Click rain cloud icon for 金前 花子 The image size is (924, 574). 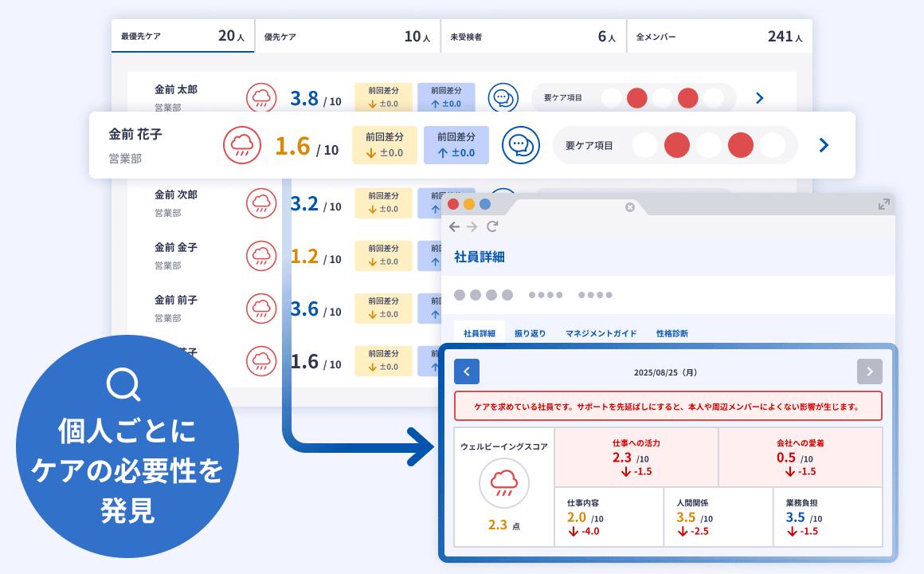coord(241,145)
